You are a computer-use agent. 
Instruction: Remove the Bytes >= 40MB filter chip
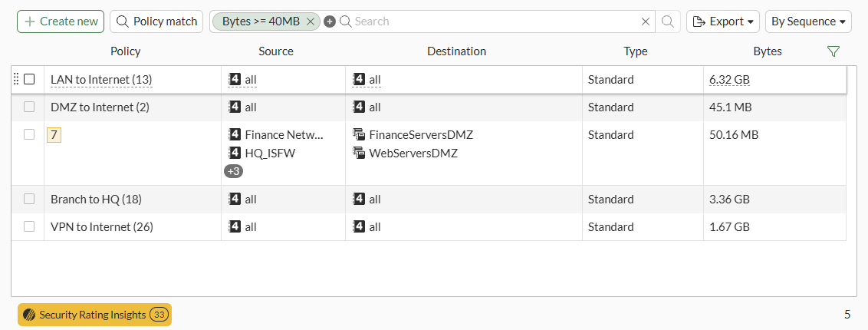[x=311, y=21]
